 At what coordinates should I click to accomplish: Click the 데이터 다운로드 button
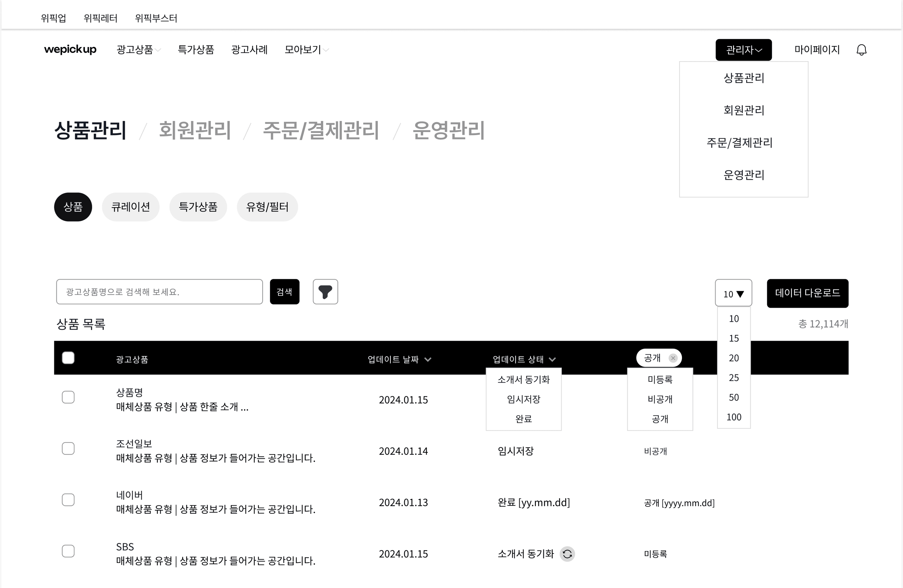coord(807,293)
